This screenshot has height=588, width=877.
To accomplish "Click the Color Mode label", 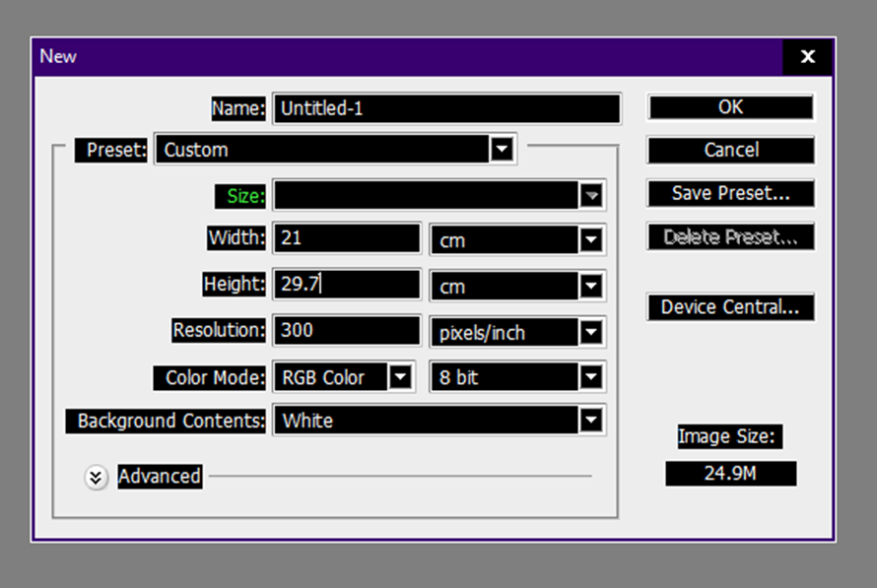I will [x=209, y=378].
